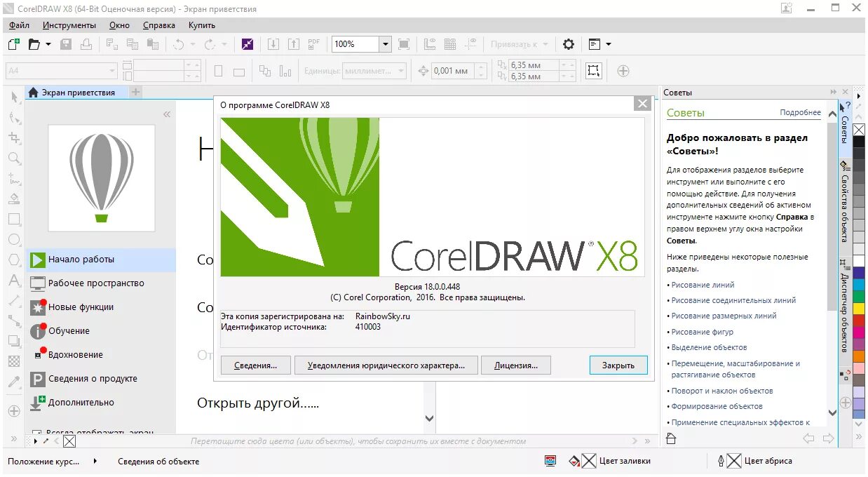This screenshot has height=477, width=868.
Task: Click the Print icon in the toolbar
Action: pos(86,44)
